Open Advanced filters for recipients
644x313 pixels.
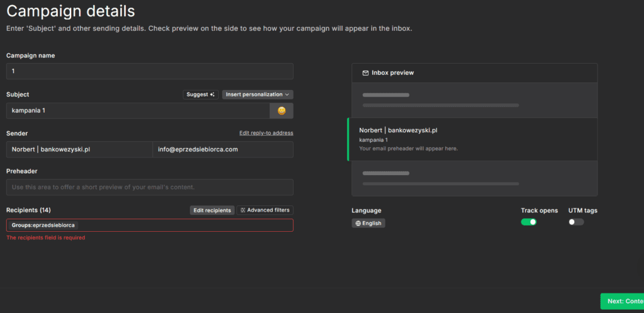[x=265, y=210]
